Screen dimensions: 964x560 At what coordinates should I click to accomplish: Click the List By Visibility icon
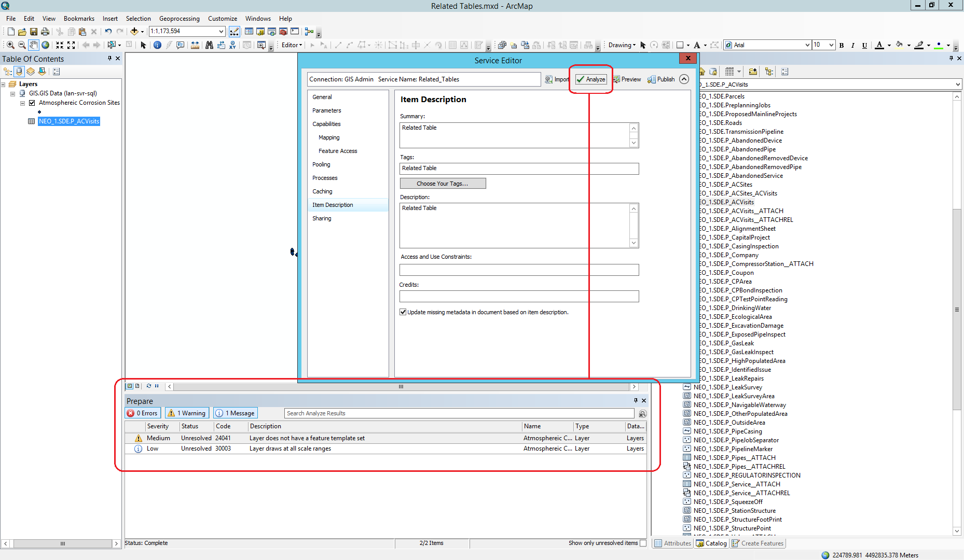coord(31,72)
